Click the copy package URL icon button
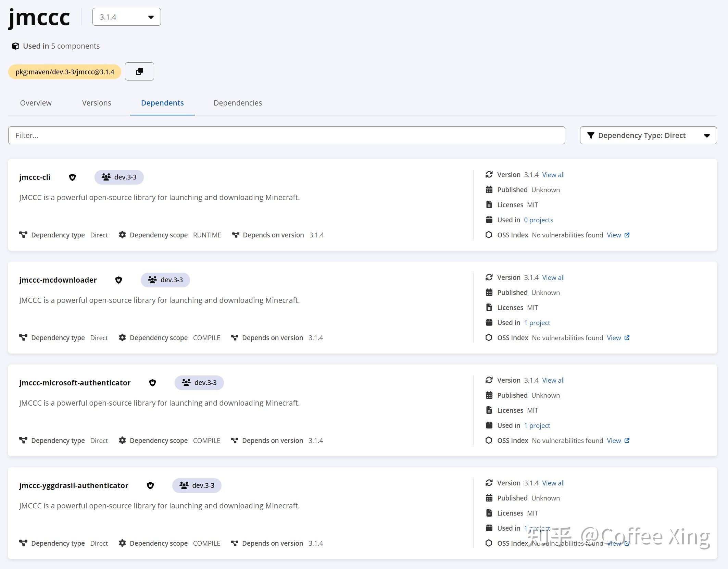Image resolution: width=728 pixels, height=569 pixels. click(x=139, y=71)
